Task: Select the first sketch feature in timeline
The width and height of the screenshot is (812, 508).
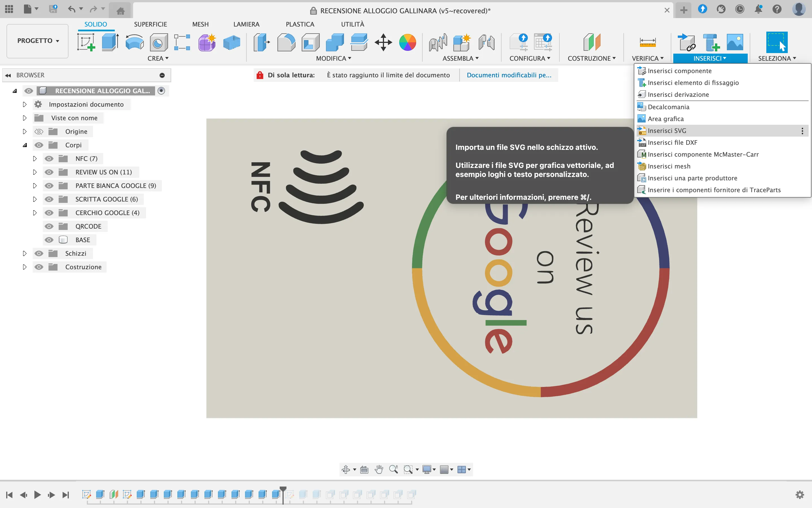Action: [87, 494]
